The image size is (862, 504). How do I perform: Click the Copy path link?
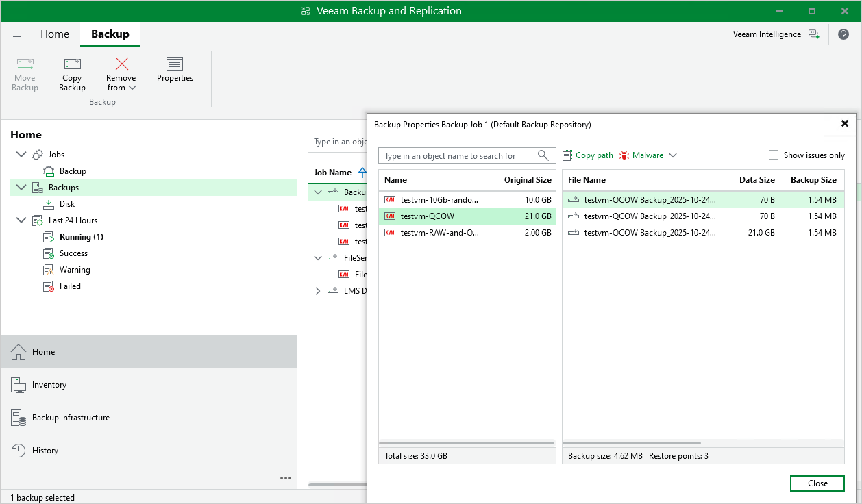(x=594, y=155)
